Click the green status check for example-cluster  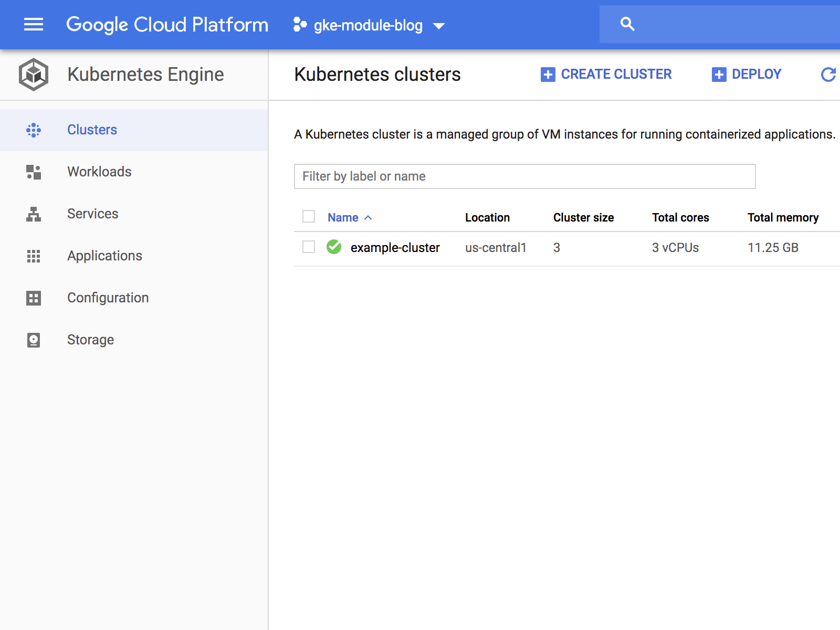pos(334,247)
